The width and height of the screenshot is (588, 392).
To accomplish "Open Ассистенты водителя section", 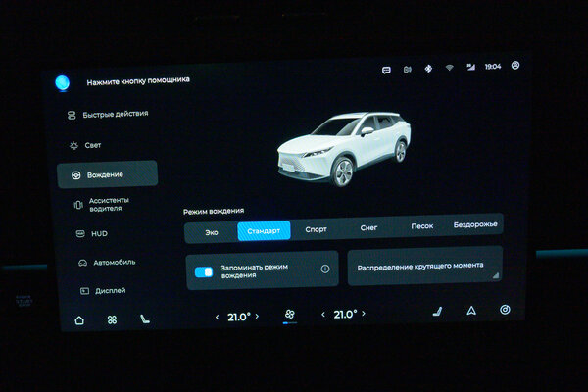I will [102, 205].
